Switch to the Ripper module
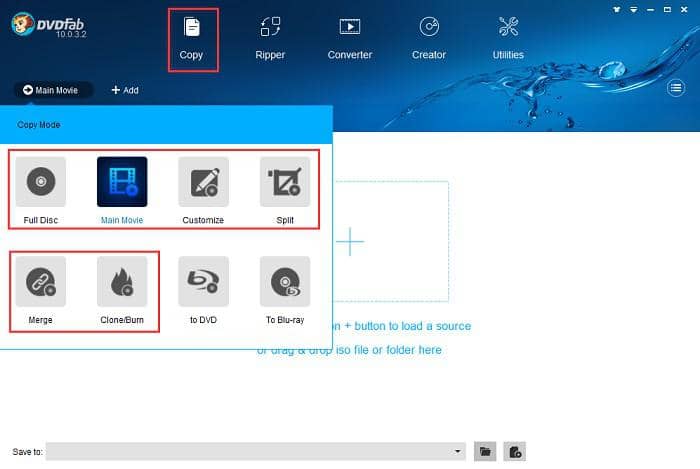This screenshot has width=700, height=469. tap(270, 39)
